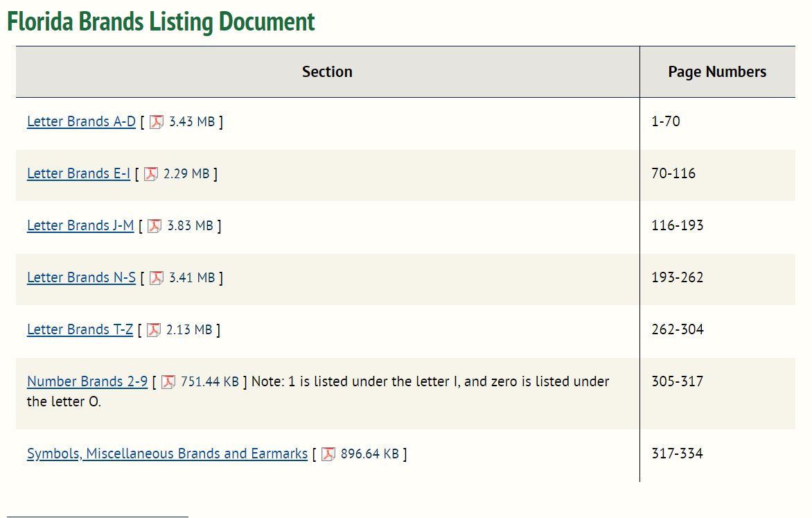812x518 pixels.
Task: Click PDF icon beside Letter Brands J-M
Action: (x=155, y=226)
